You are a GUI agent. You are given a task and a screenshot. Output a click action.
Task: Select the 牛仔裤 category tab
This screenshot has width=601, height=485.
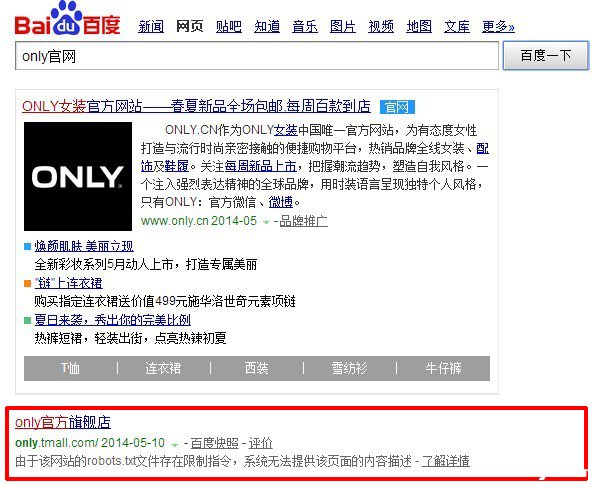(443, 368)
